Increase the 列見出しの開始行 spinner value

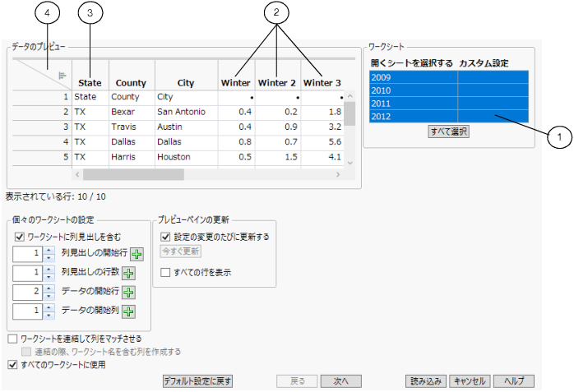(x=49, y=250)
